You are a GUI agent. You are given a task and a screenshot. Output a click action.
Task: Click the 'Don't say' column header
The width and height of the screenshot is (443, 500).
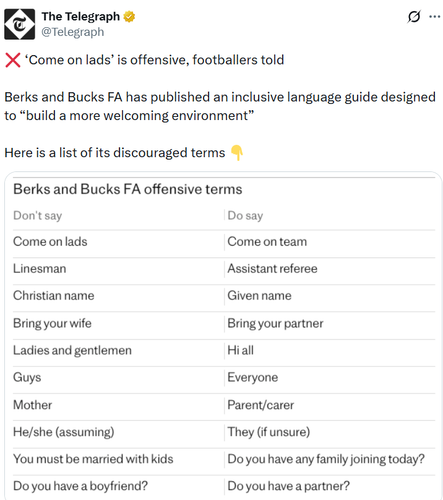coord(38,216)
